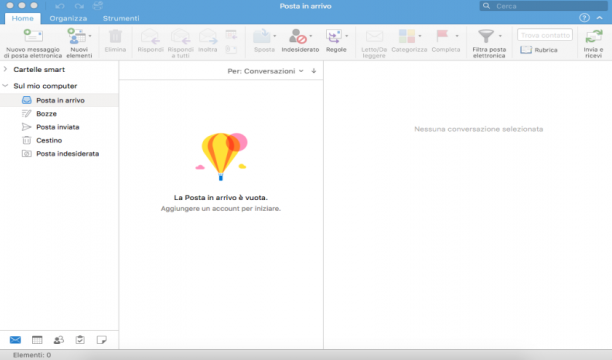Click the 'Aggiungere un account per iniziare' text
612x360 pixels.
click(x=221, y=209)
